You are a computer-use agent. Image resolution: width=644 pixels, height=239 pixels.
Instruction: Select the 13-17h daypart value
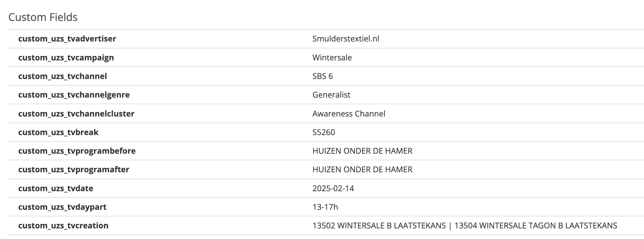[325, 207]
